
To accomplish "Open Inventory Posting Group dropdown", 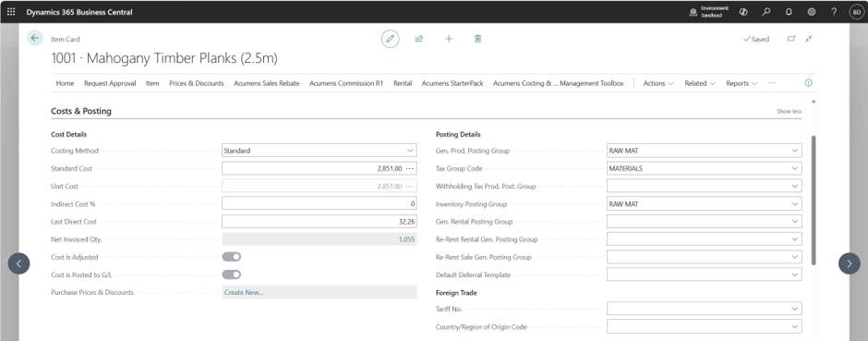I will click(795, 204).
